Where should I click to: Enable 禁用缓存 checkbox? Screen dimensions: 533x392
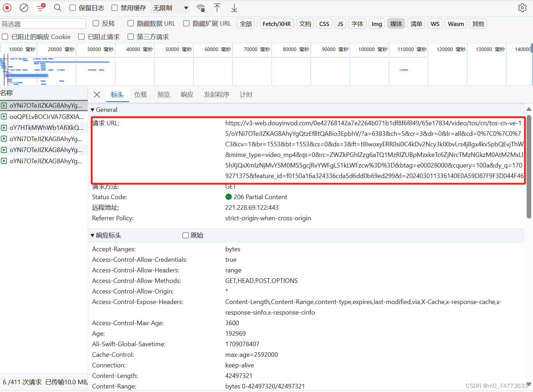click(114, 8)
